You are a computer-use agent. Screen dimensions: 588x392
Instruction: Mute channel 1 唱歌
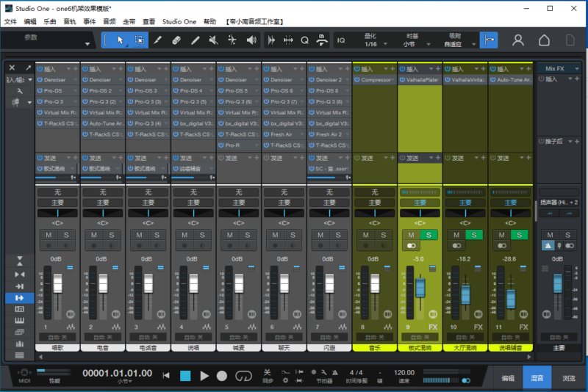(x=49, y=235)
